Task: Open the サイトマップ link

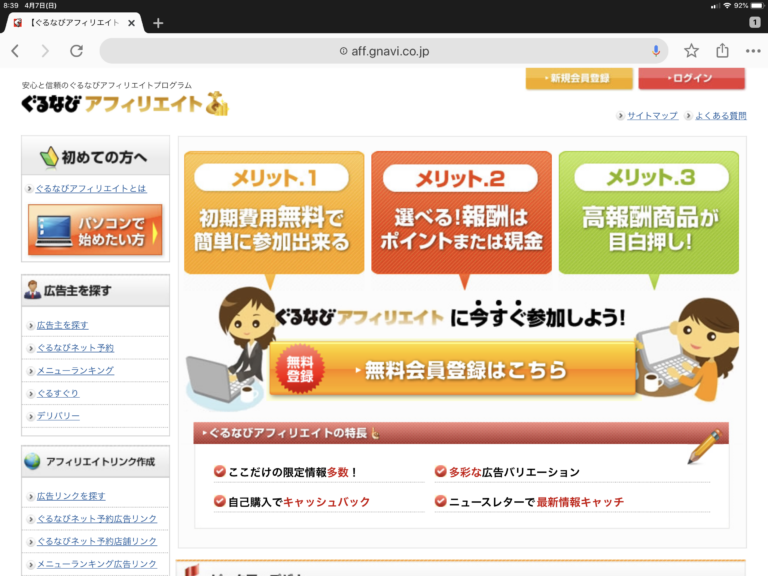Action: click(652, 116)
